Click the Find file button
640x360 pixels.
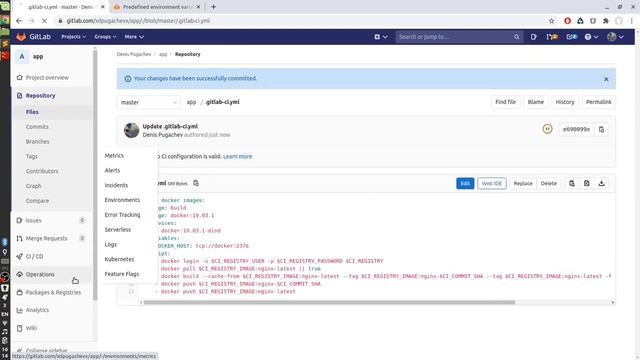pyautogui.click(x=505, y=102)
